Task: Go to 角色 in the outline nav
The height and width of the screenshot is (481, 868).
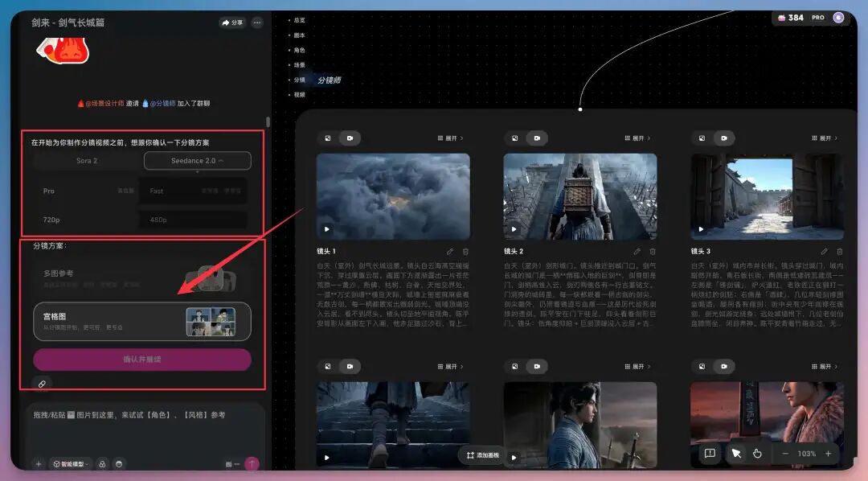Action: pyautogui.click(x=299, y=50)
